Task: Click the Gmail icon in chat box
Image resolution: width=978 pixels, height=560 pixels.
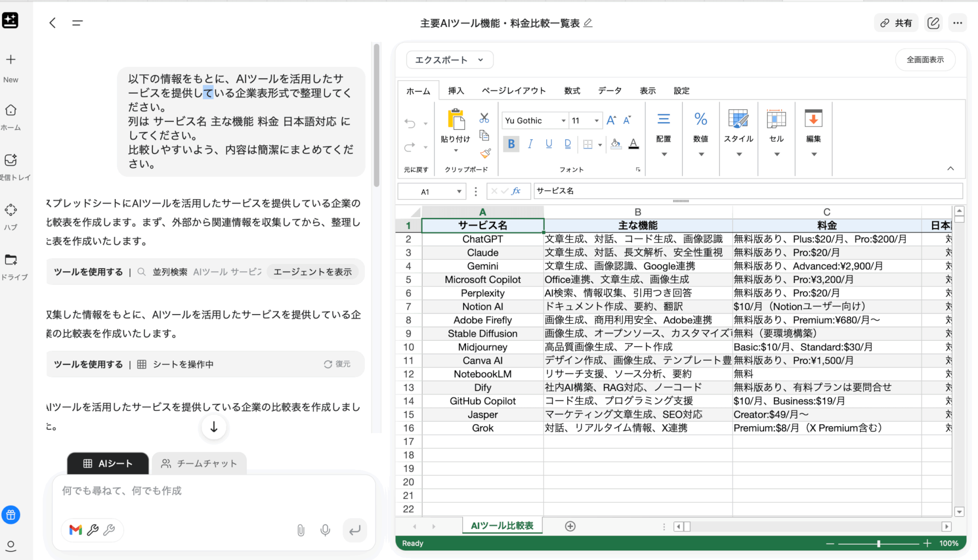Action: [x=75, y=530]
